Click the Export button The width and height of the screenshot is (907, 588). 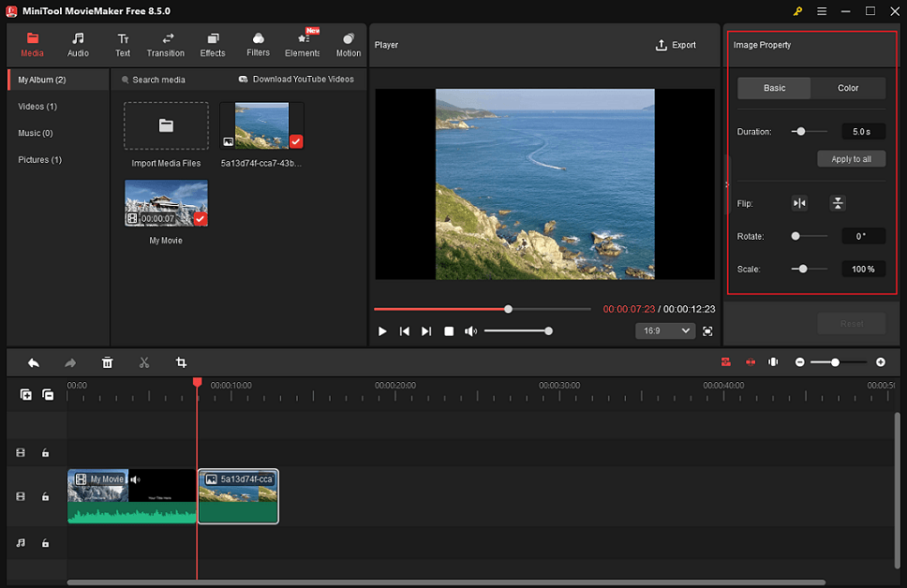[676, 44]
